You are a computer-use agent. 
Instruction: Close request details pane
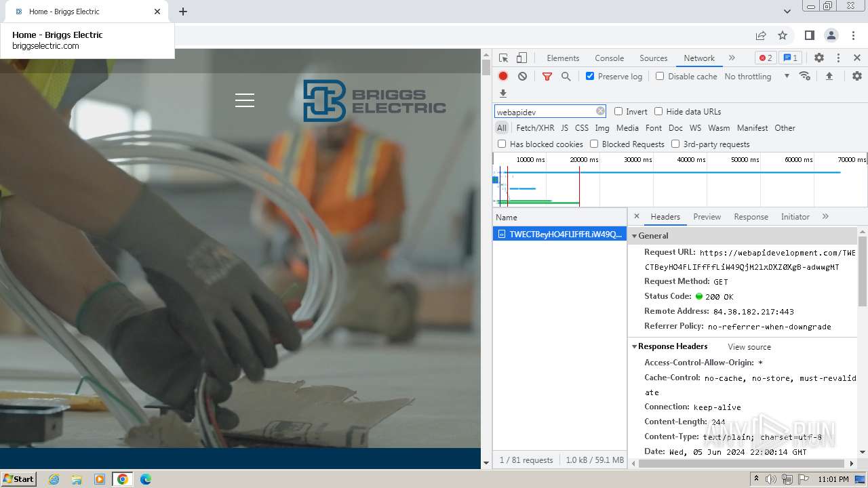pyautogui.click(x=636, y=216)
